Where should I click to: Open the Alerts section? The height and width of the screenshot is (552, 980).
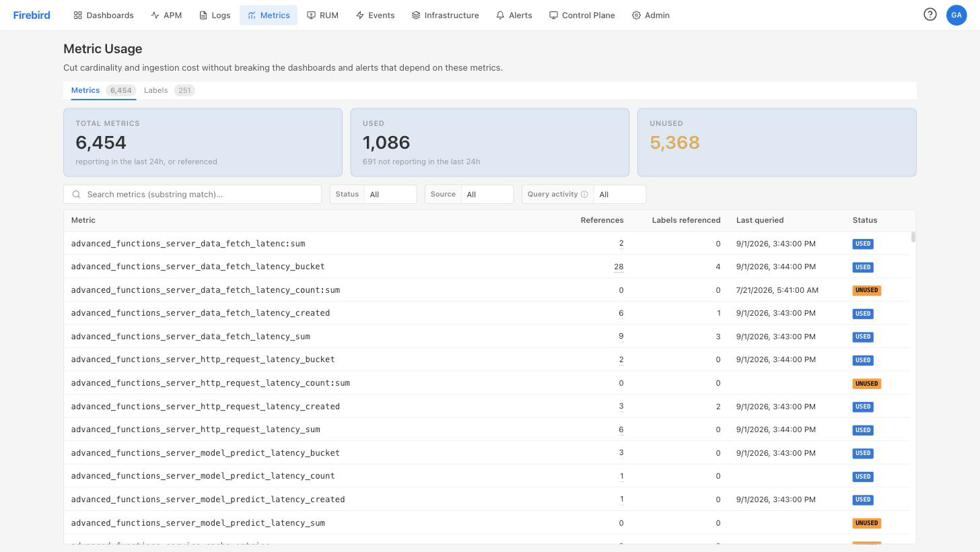pos(514,15)
